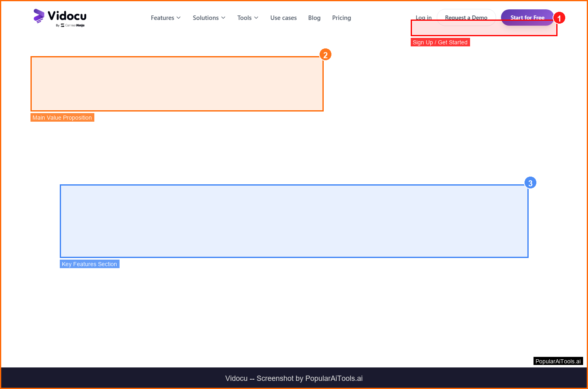Click the red annotation badge numbered 1
The image size is (588, 389).
559,18
